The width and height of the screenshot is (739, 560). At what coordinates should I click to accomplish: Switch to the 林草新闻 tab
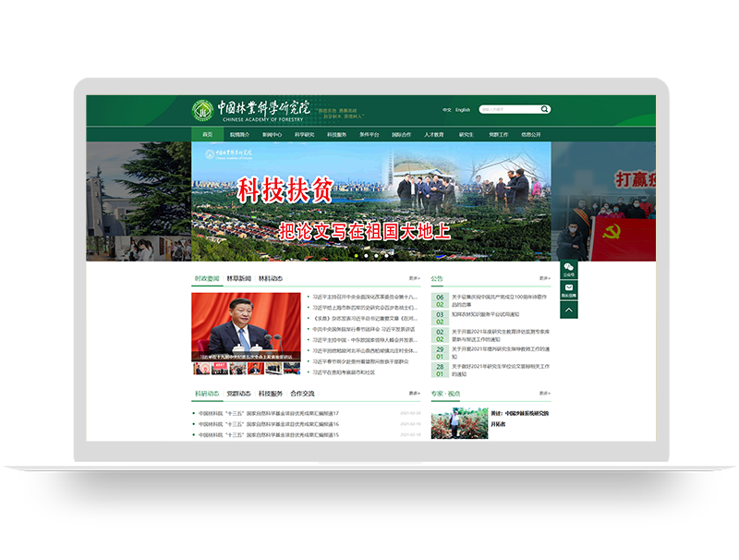click(237, 277)
